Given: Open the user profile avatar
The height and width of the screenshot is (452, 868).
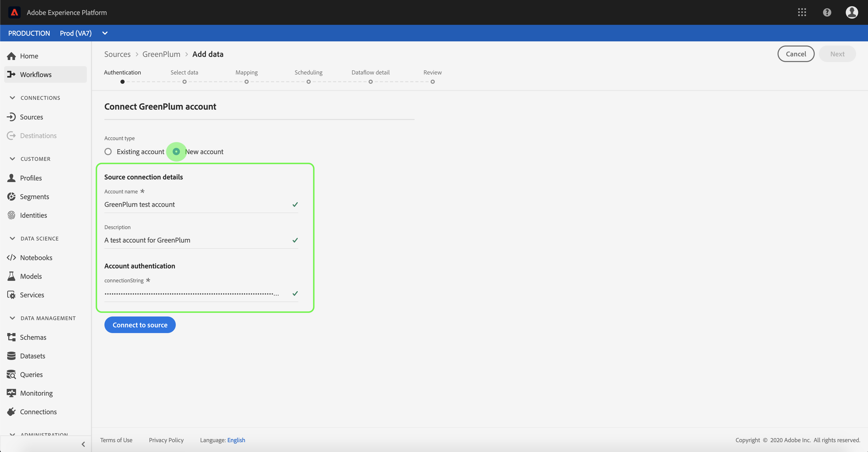Looking at the screenshot, I should [x=851, y=12].
